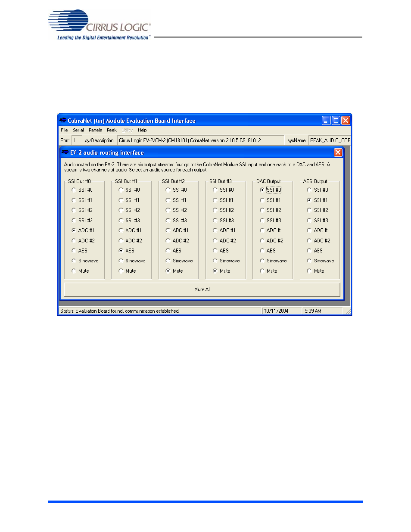
Task: Select SSI #3 for SSI Out #0
Action: click(82, 221)
